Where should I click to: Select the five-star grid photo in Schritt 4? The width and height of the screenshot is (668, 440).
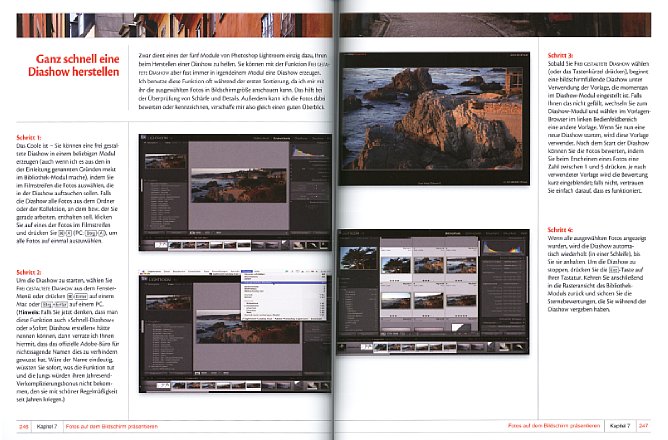point(461,300)
